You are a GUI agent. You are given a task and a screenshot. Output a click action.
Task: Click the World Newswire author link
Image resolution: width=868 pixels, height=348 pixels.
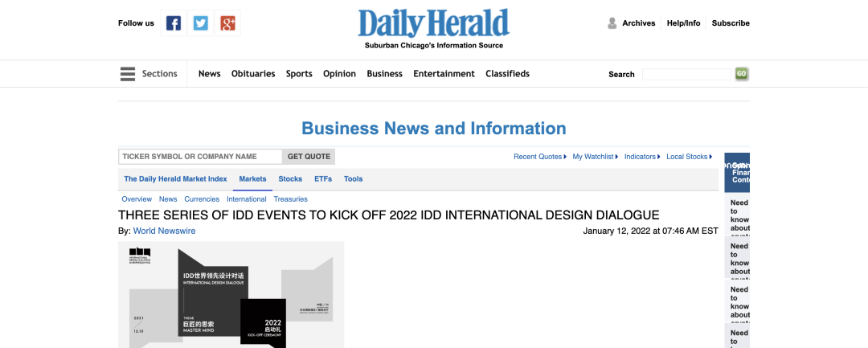click(165, 231)
